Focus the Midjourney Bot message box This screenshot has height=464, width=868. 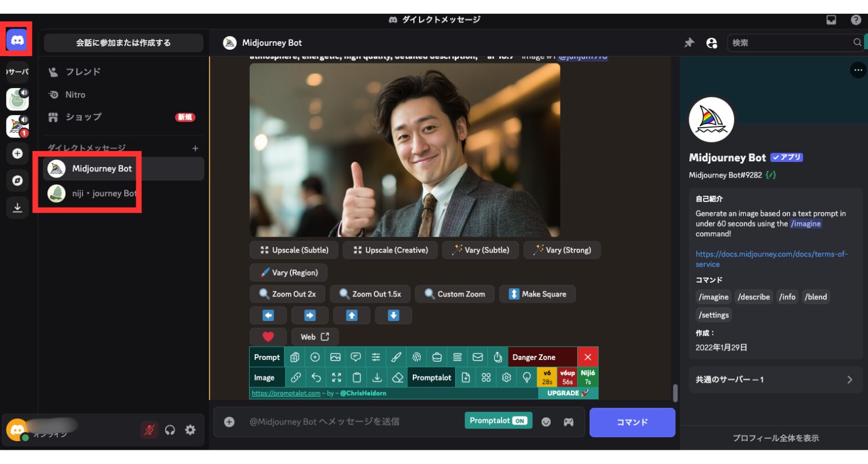tap(352, 422)
